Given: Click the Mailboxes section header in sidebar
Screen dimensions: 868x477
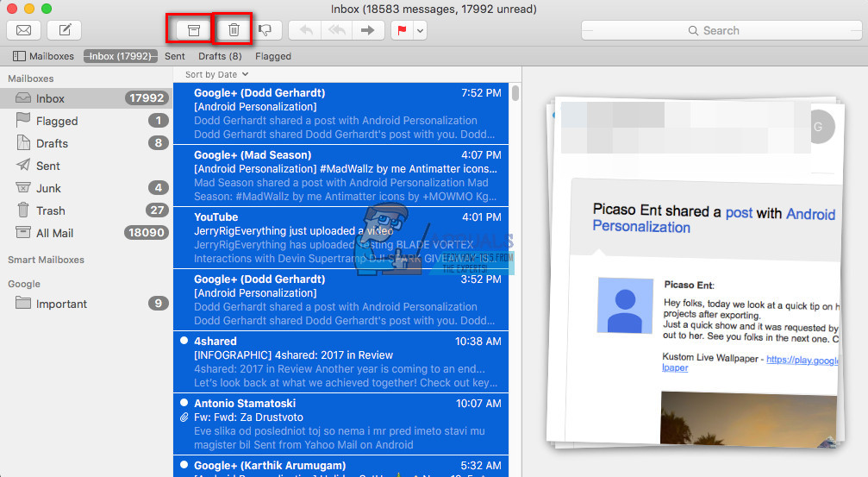Looking at the screenshot, I should point(30,78).
